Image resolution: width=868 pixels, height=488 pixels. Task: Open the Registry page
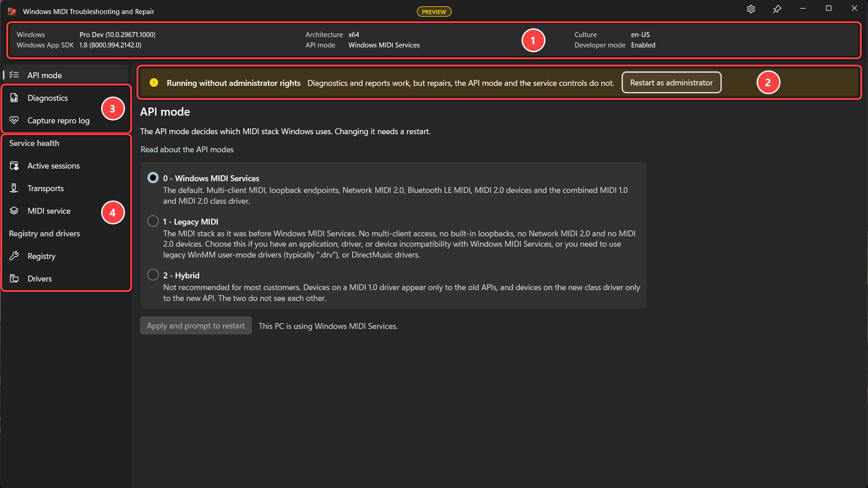click(66, 256)
